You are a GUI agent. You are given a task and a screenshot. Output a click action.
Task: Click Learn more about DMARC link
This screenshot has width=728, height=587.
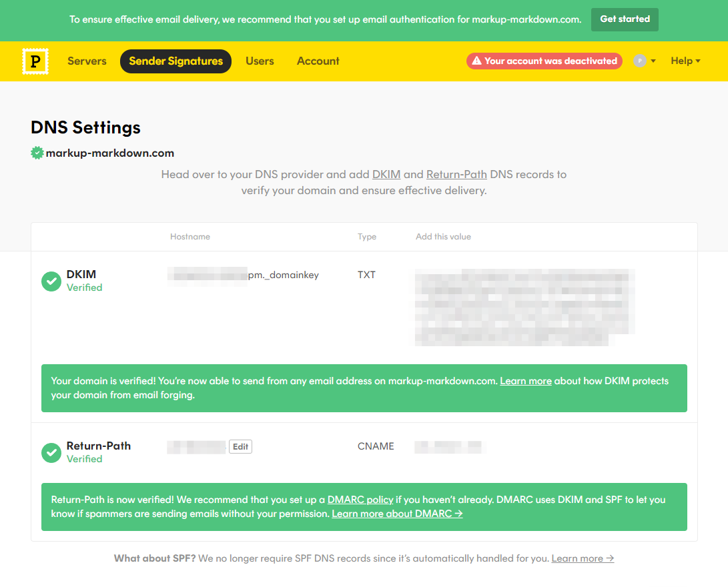pyautogui.click(x=397, y=514)
